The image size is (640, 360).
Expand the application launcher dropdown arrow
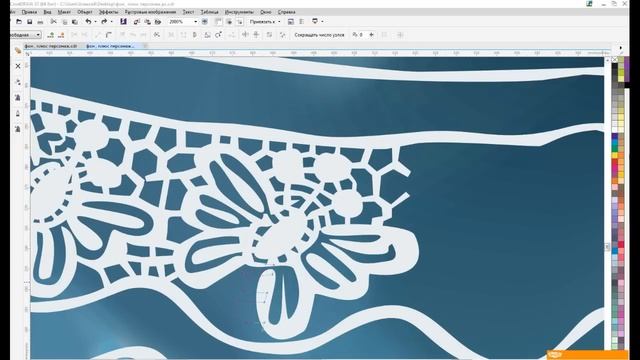(x=322, y=22)
